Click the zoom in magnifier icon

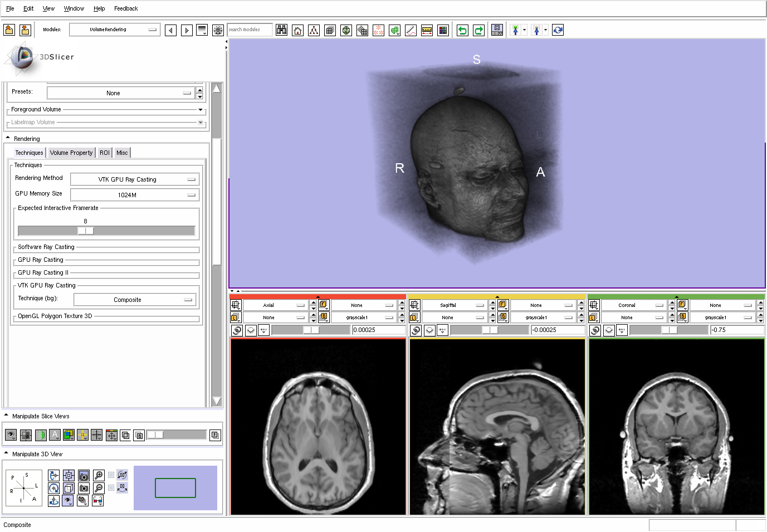pos(99,475)
